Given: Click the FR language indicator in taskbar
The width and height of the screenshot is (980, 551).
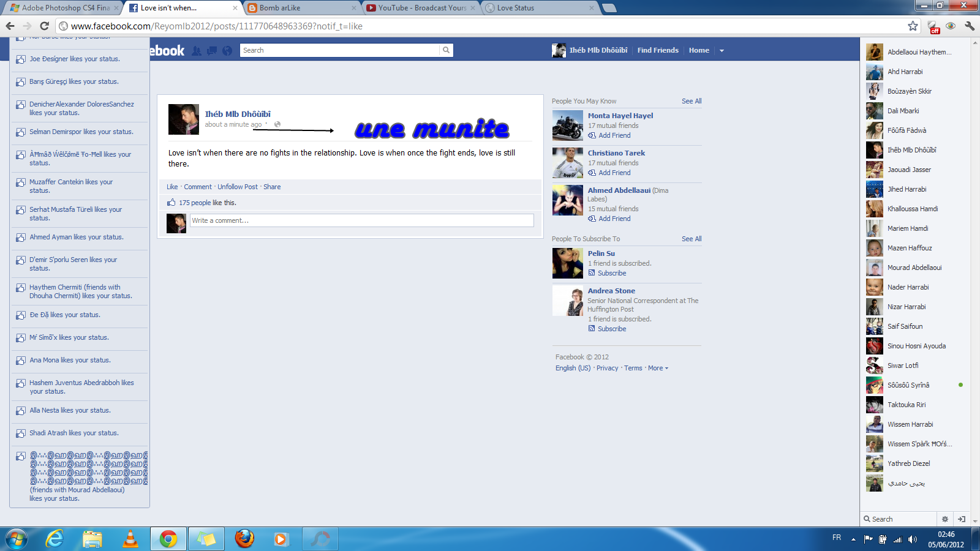Looking at the screenshot, I should 837,538.
